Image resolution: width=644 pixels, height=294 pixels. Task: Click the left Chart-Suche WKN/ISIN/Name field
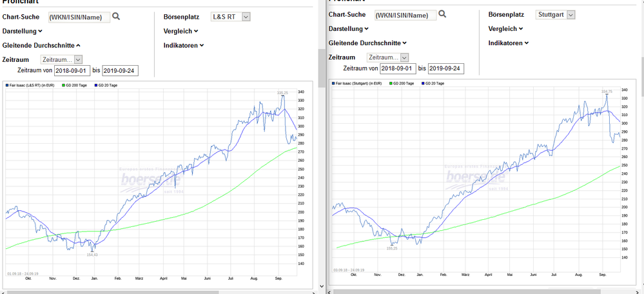[x=80, y=17]
